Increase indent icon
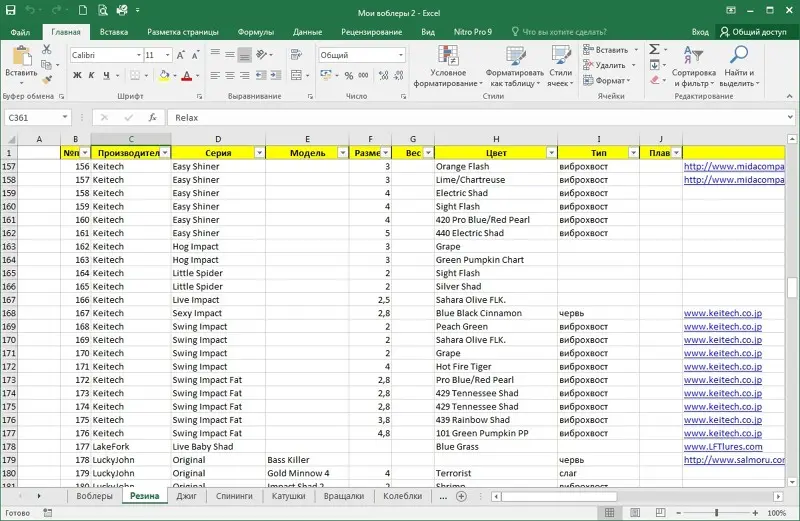The width and height of the screenshot is (800, 521). 276,76
